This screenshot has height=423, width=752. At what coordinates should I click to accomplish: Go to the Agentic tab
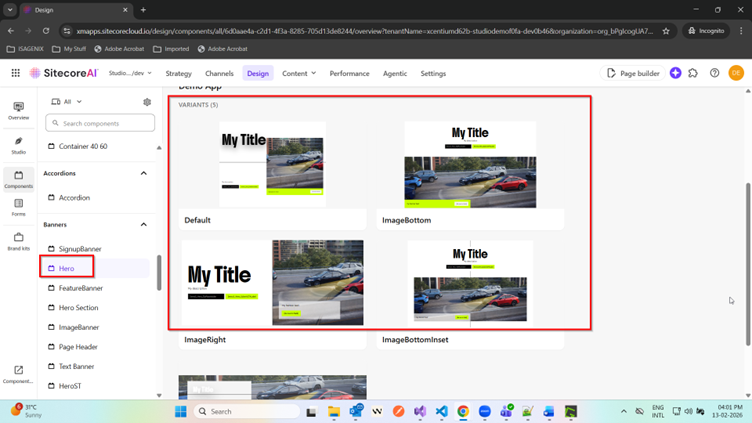(x=395, y=73)
